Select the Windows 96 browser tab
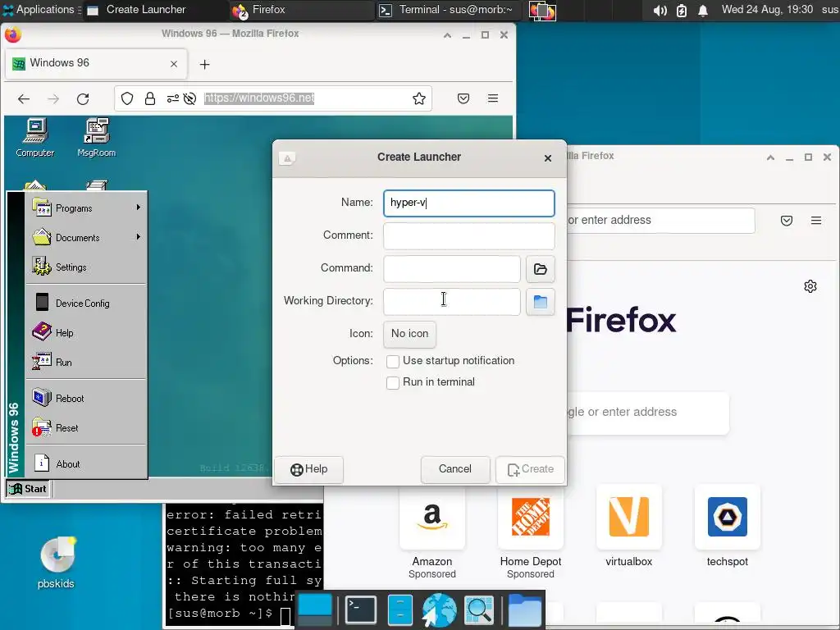 (x=97, y=64)
